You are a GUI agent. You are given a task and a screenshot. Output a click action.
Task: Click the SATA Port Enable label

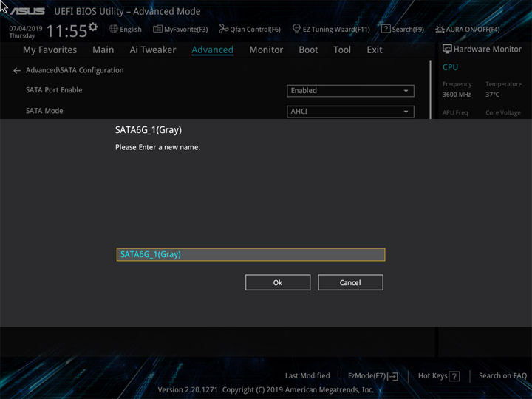54,90
